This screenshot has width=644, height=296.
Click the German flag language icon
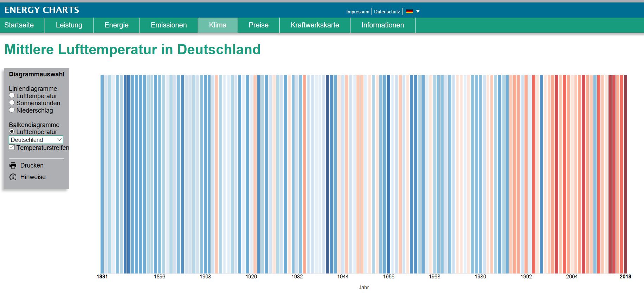(409, 12)
